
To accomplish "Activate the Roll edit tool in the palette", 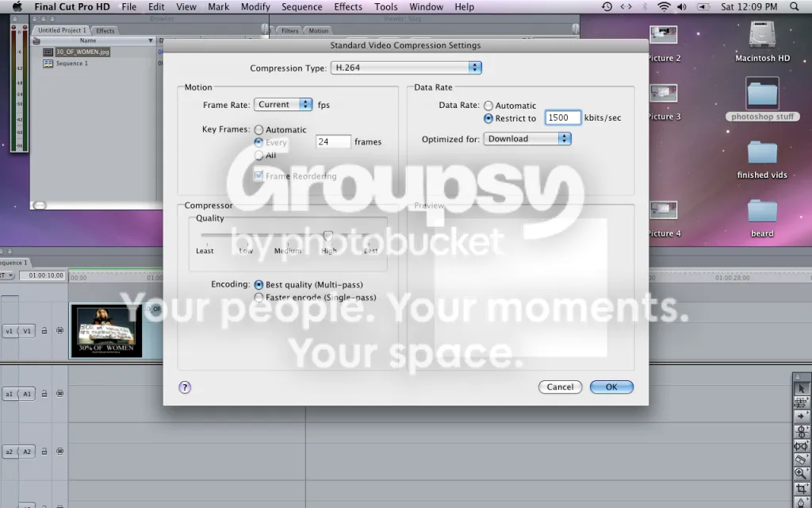I will click(x=801, y=431).
